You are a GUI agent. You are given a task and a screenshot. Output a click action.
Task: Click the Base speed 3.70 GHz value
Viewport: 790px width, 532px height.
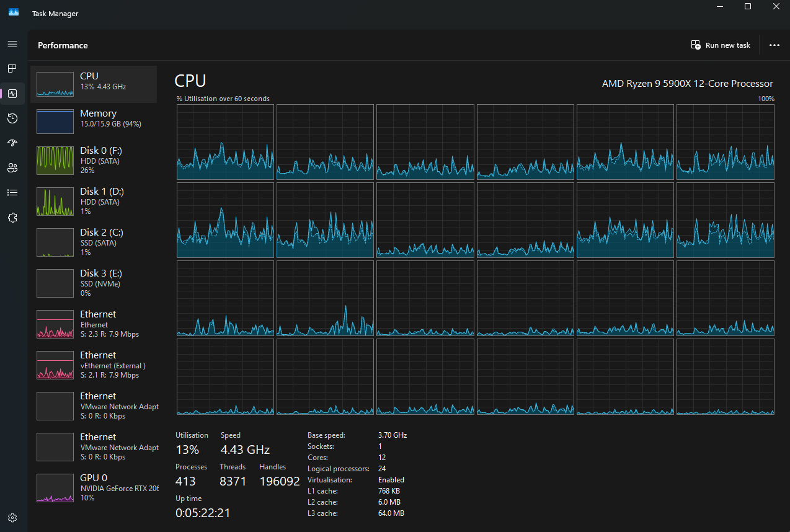(x=393, y=435)
